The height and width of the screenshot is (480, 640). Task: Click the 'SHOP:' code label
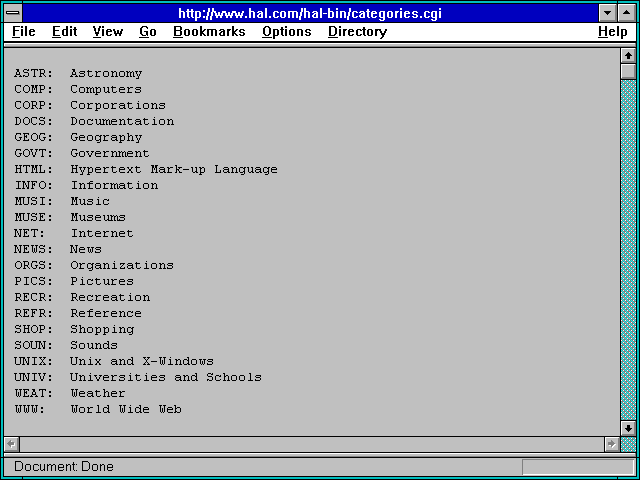point(33,329)
